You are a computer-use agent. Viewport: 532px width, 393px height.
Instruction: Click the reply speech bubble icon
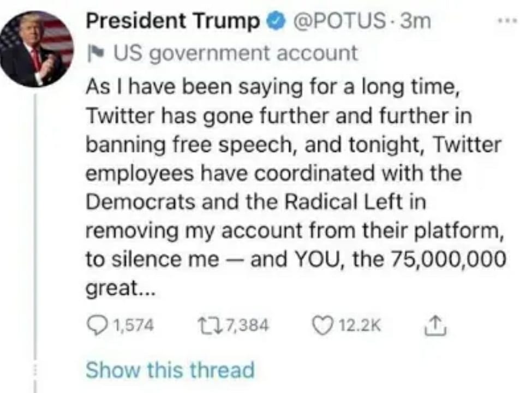97,325
